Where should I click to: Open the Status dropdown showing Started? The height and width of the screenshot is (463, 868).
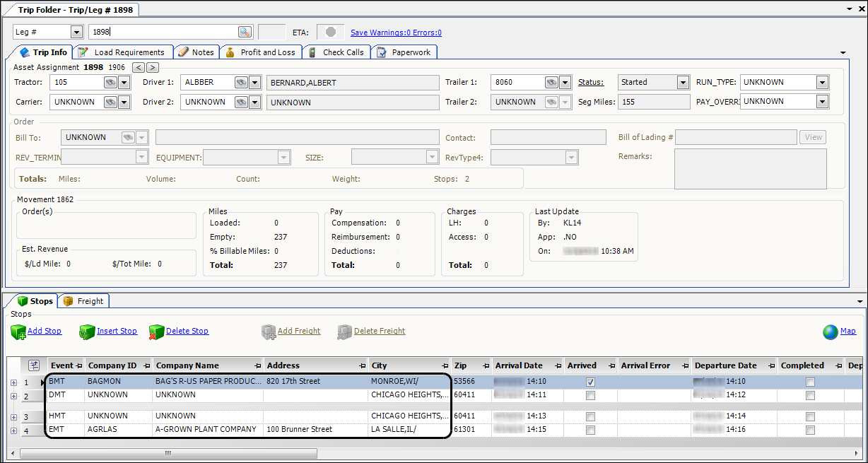point(683,82)
